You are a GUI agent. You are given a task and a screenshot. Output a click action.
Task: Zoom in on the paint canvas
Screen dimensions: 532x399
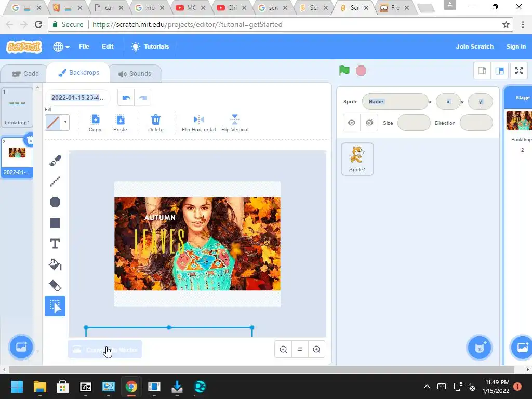(x=316, y=349)
